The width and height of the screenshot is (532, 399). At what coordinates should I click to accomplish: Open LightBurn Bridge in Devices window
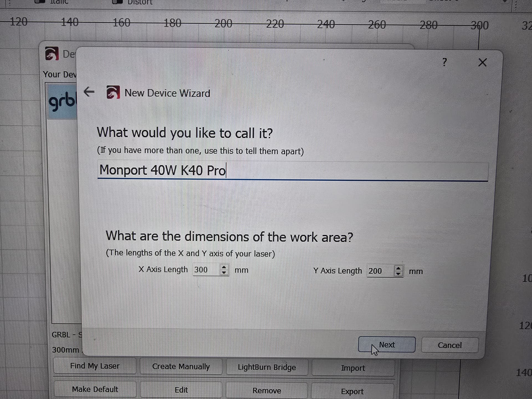tap(267, 367)
